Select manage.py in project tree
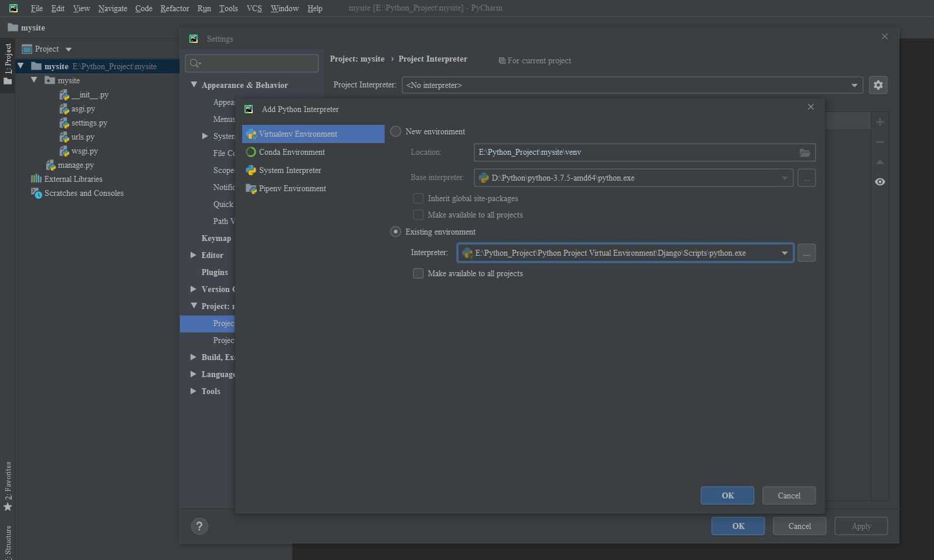Viewport: 934px width, 560px height. point(70,165)
